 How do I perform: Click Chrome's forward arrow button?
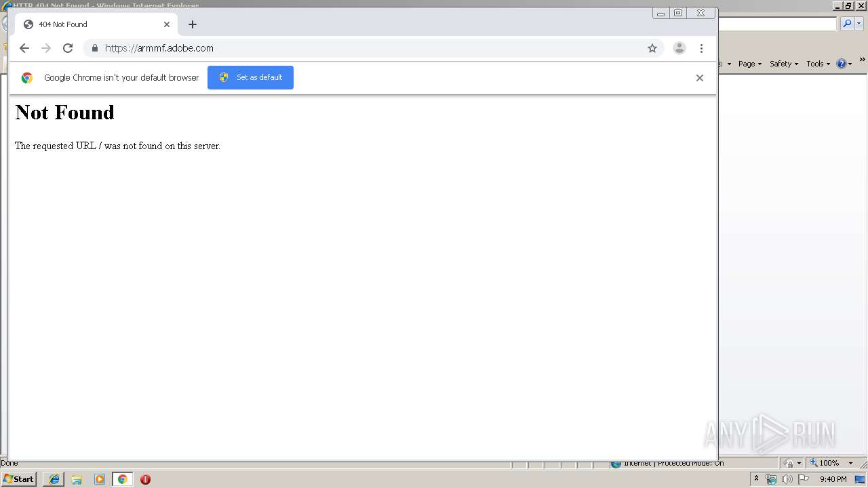click(46, 48)
